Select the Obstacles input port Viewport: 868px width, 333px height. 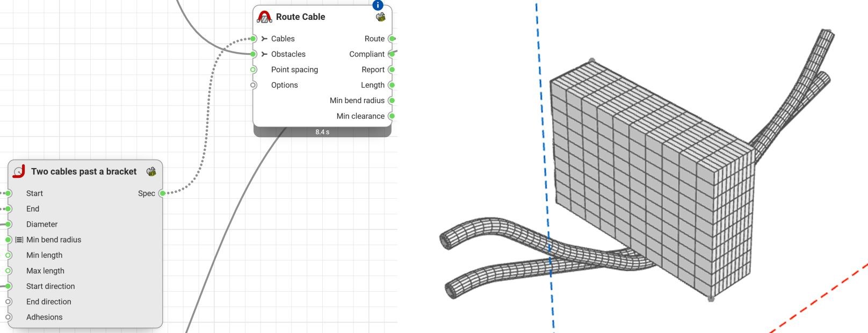[x=254, y=54]
